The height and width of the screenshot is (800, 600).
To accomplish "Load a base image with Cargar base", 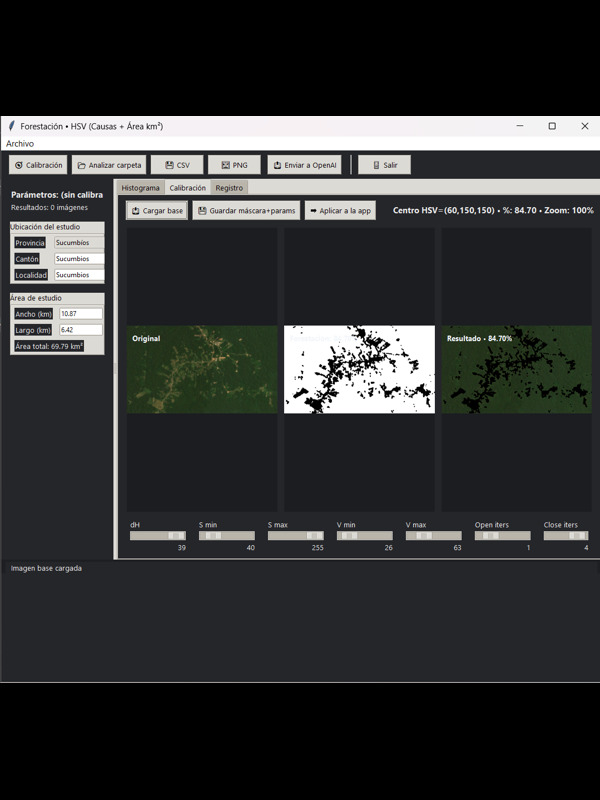I will [x=157, y=211].
